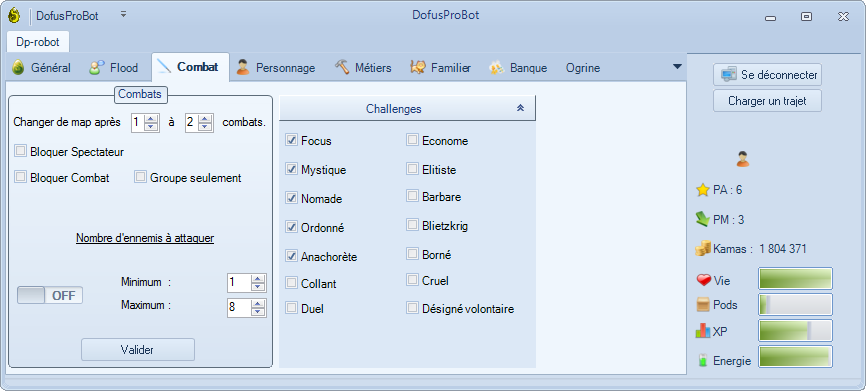Switch the enemy count OFF toggle on
The width and height of the screenshot is (866, 391).
click(x=50, y=295)
